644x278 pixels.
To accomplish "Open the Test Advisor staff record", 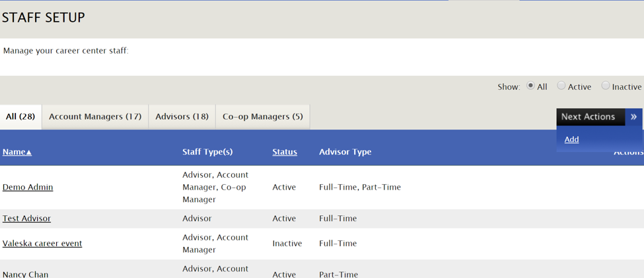I will click(26, 219).
